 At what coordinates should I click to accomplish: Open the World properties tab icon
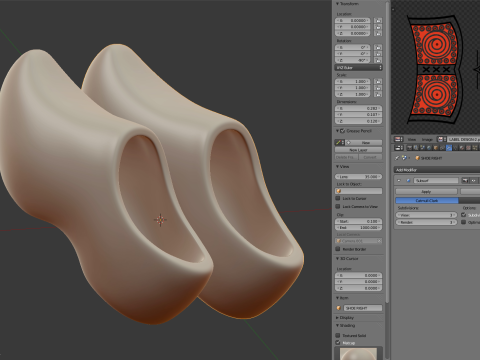pyautogui.click(x=429, y=148)
